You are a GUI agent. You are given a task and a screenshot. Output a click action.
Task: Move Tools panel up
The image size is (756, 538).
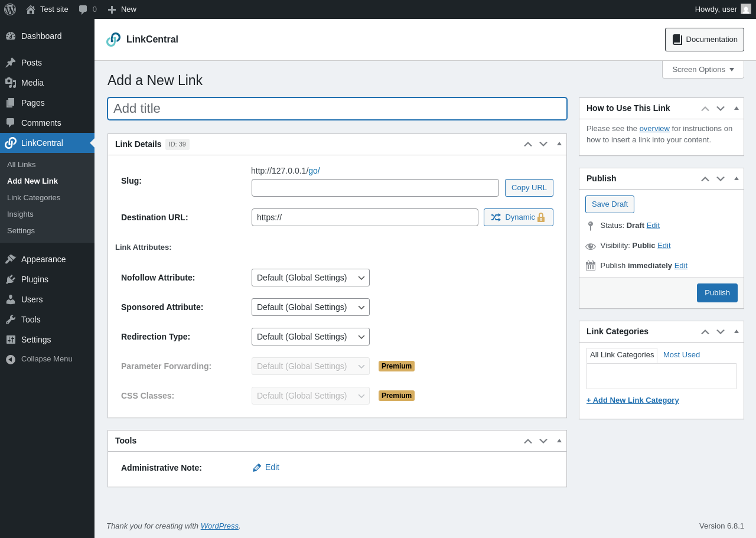click(528, 441)
